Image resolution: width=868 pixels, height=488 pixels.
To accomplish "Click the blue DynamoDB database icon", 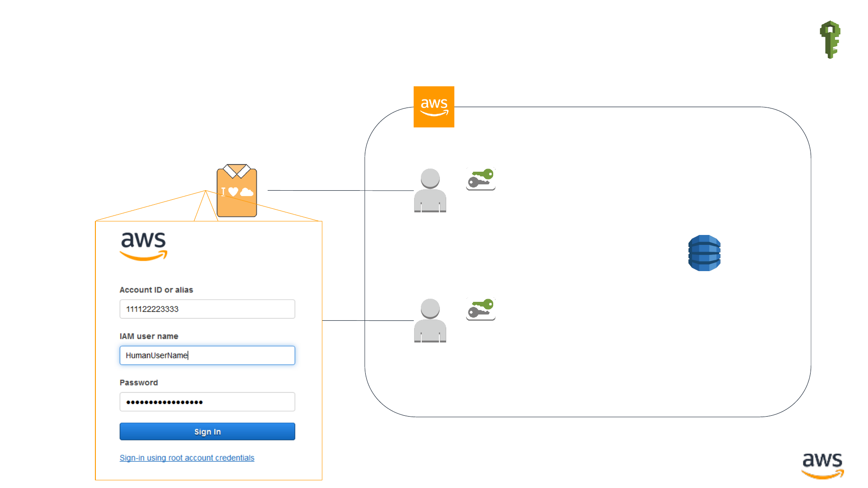I will click(704, 253).
